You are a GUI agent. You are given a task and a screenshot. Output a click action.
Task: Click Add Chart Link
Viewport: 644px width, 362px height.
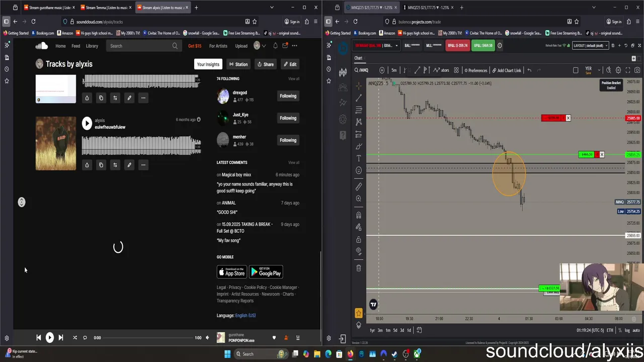pyautogui.click(x=507, y=70)
